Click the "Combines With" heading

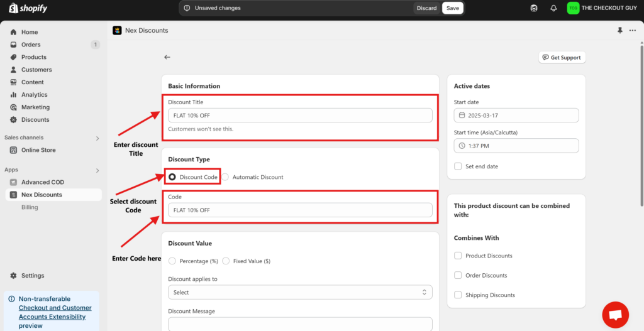click(x=477, y=238)
